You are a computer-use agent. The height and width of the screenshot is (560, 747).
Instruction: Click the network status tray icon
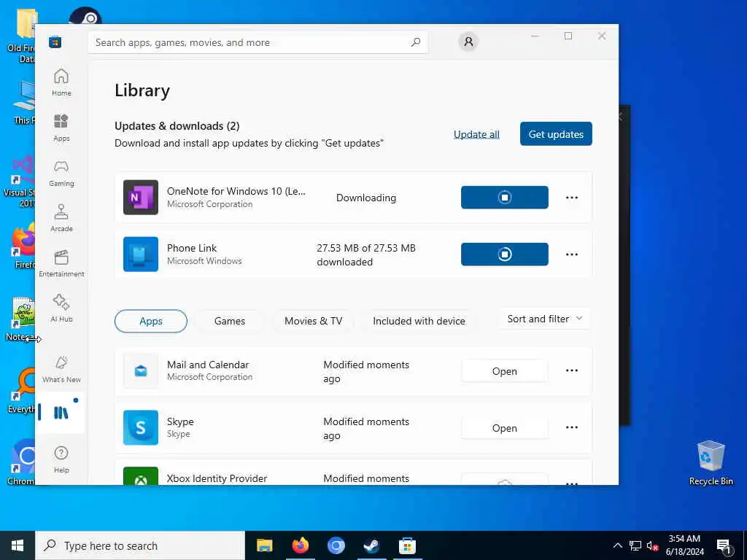pos(635,545)
